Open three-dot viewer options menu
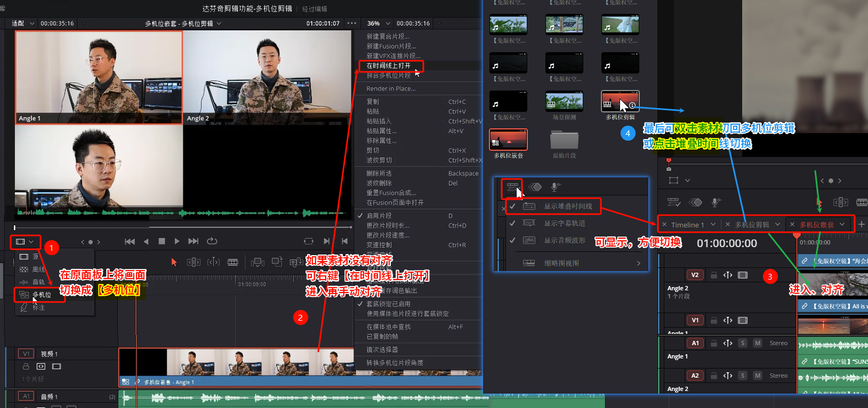 click(x=352, y=23)
